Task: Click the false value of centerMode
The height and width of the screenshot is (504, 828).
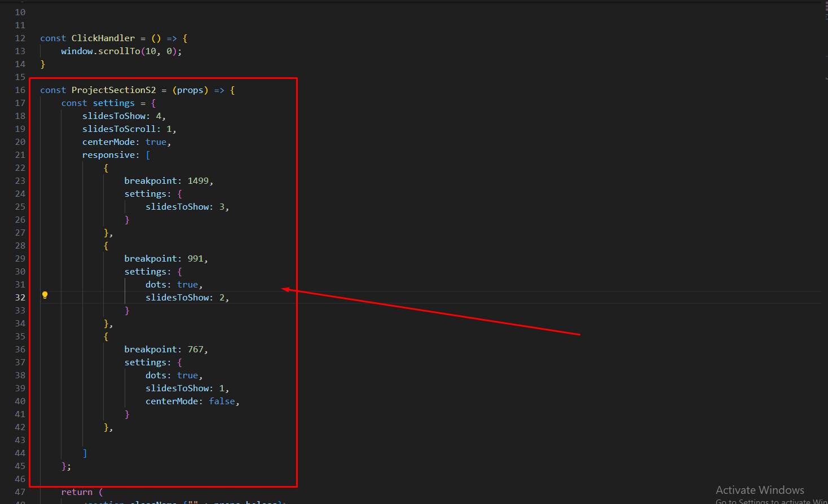Action: point(222,401)
